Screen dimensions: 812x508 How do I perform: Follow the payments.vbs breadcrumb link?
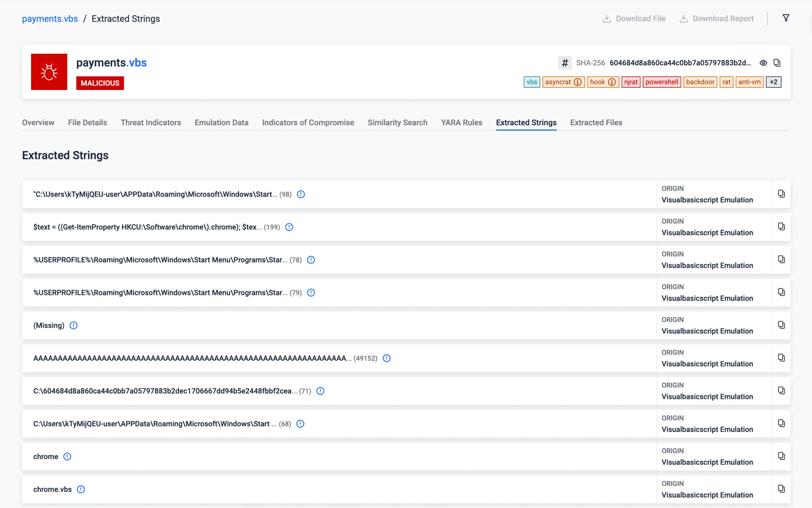click(50, 18)
